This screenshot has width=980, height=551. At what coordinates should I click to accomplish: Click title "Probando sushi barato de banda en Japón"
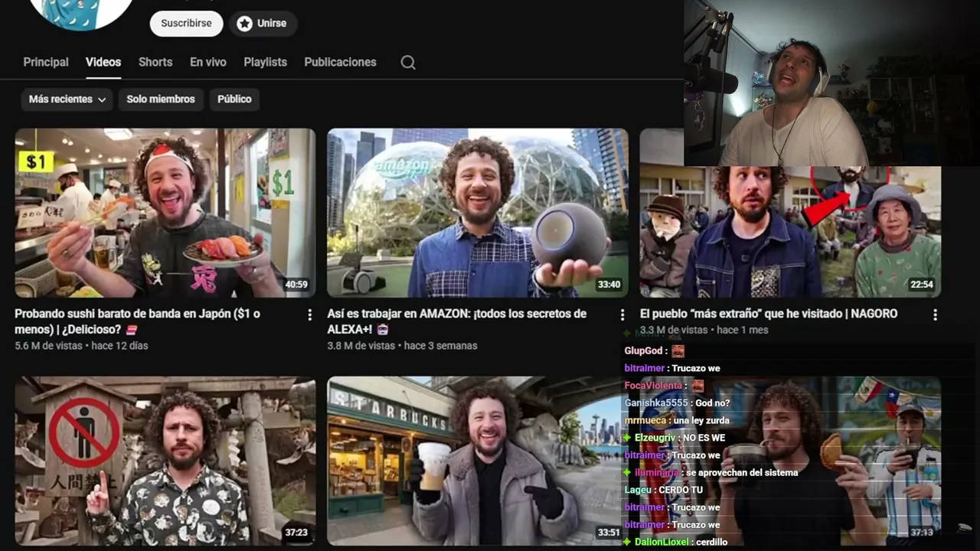click(137, 321)
